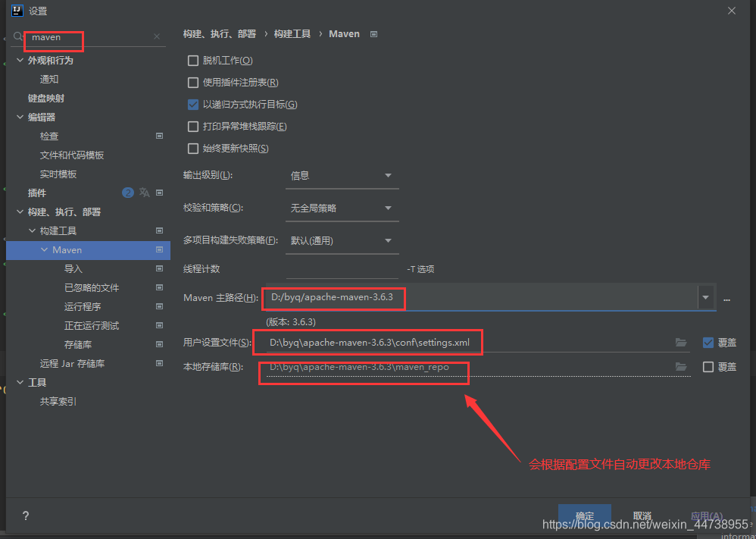The image size is (756, 539).
Task: Open the 输出级别 dropdown showing 信息
Action: (342, 176)
